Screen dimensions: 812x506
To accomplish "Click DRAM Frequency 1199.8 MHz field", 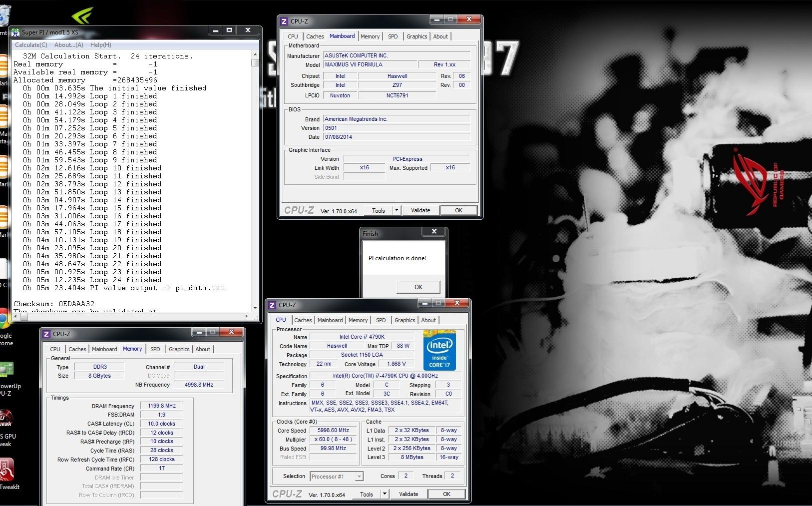I will pyautogui.click(x=162, y=406).
